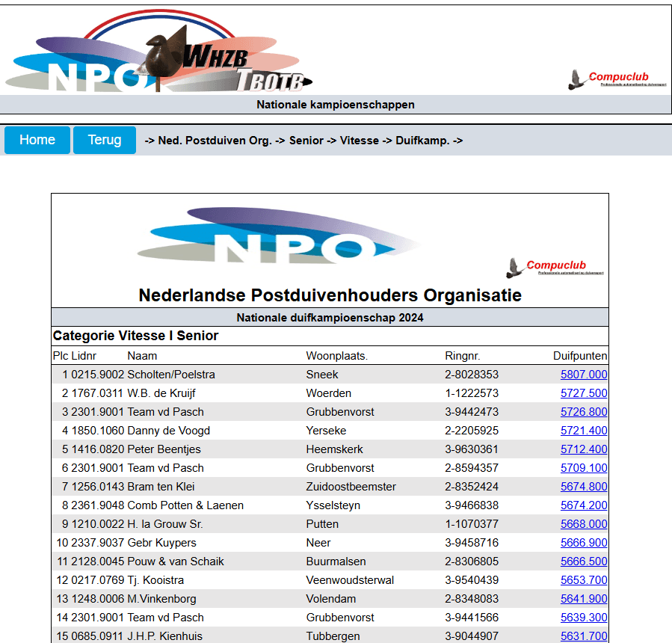The image size is (672, 643).
Task: Click the Nationale kampioenschappen banner
Action: coord(336,105)
